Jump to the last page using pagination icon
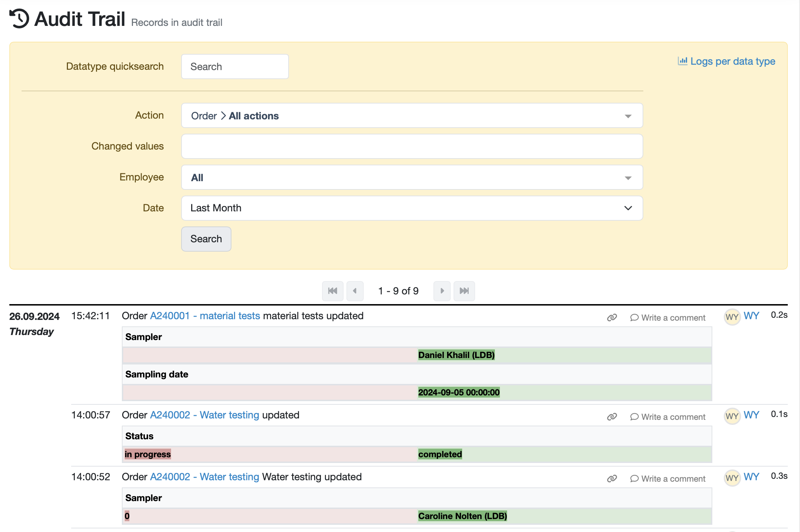Screen dimensions: 800x532 (x=464, y=291)
